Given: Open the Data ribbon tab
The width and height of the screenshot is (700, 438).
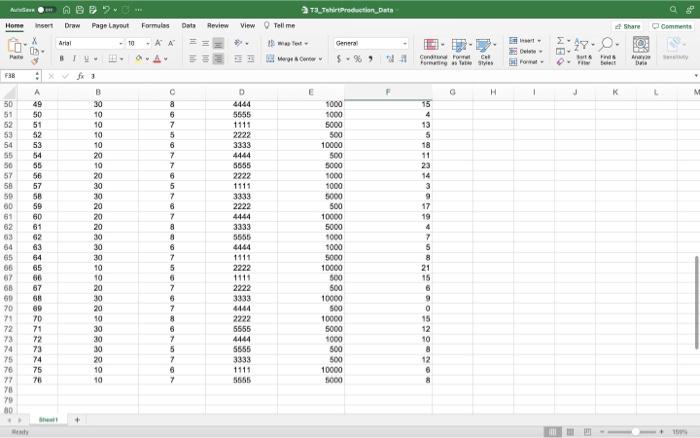Looking at the screenshot, I should pyautogui.click(x=188, y=25).
